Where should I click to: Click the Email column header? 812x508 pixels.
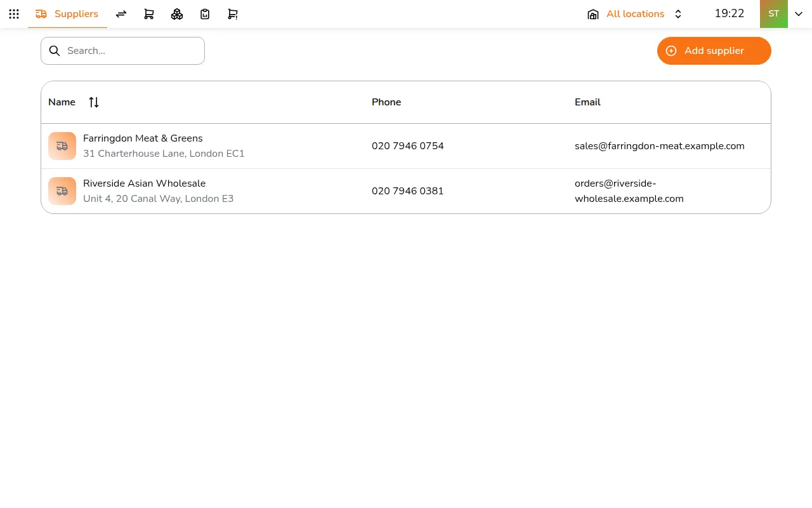point(587,102)
